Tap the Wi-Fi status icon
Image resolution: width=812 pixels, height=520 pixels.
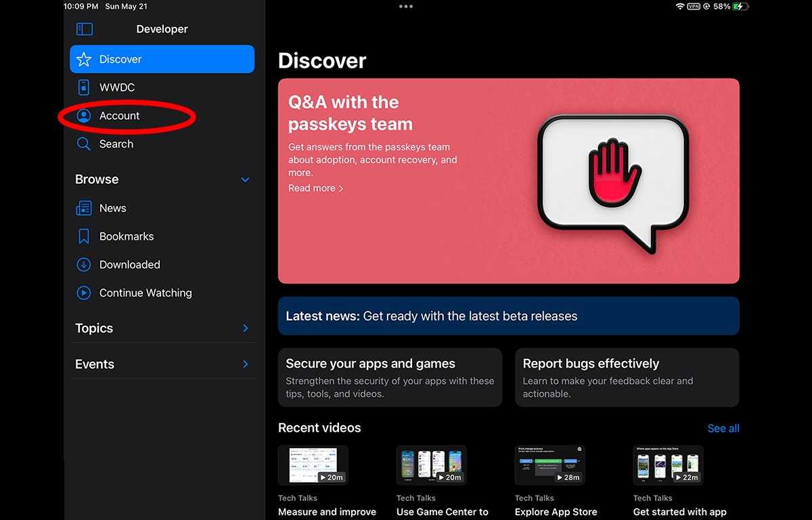click(681, 7)
